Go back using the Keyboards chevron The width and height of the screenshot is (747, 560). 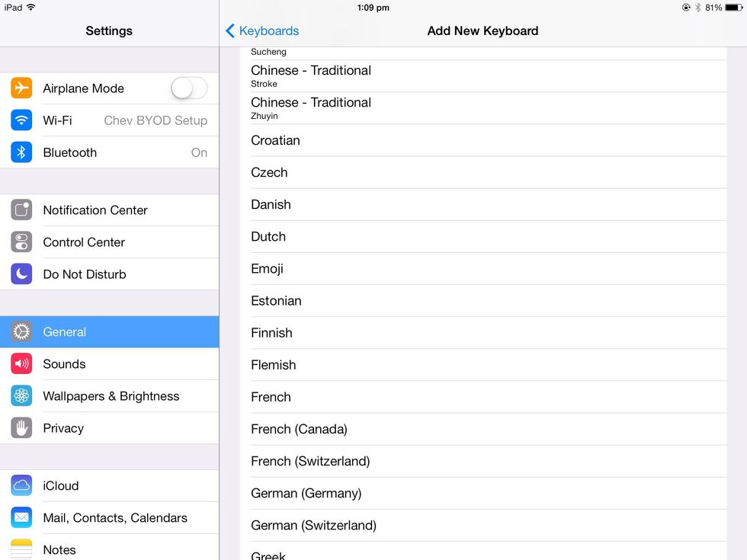(230, 31)
